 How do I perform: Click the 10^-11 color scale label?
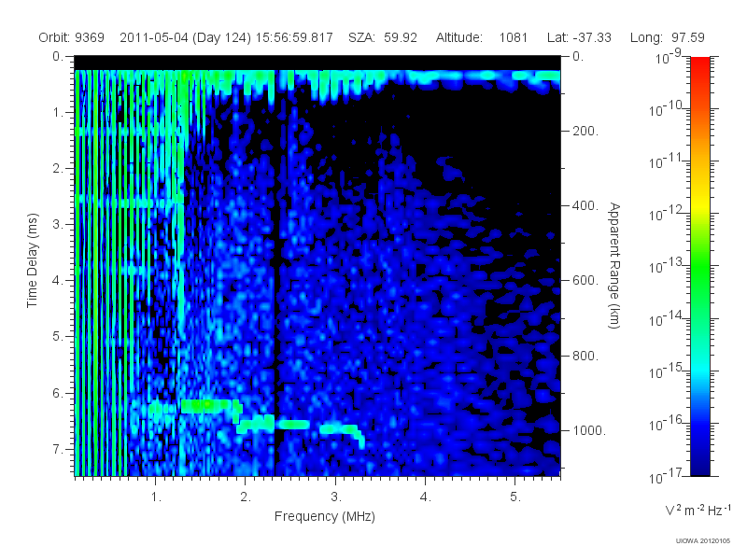click(668, 161)
